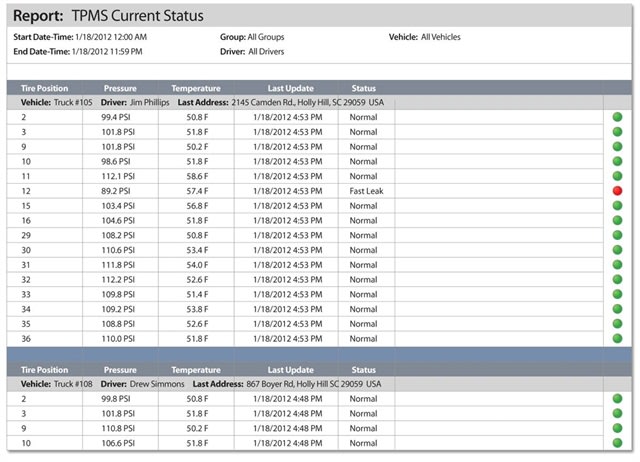
Task: Sort by Pressure column in Truck #105 table
Action: 120,88
